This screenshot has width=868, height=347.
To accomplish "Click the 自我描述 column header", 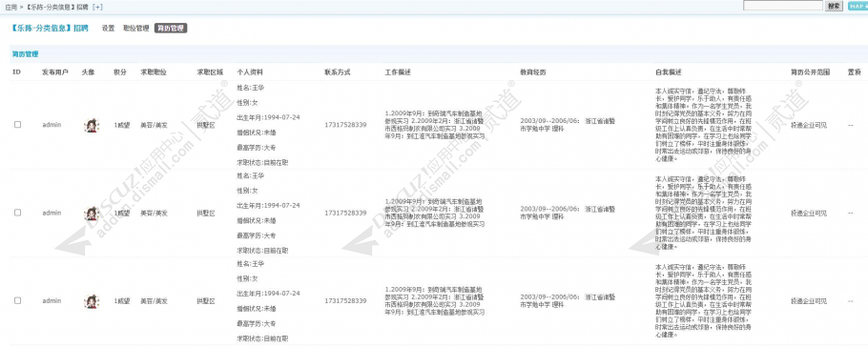I will (x=668, y=72).
